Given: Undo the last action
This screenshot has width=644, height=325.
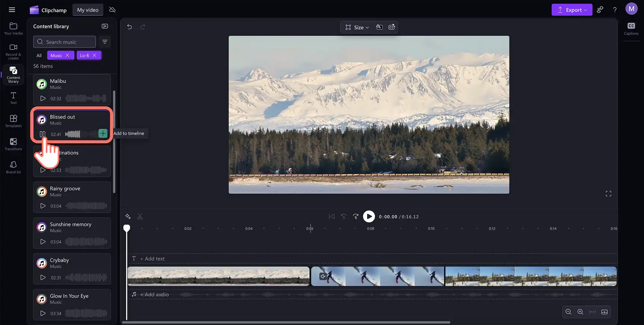Looking at the screenshot, I should coord(129,27).
